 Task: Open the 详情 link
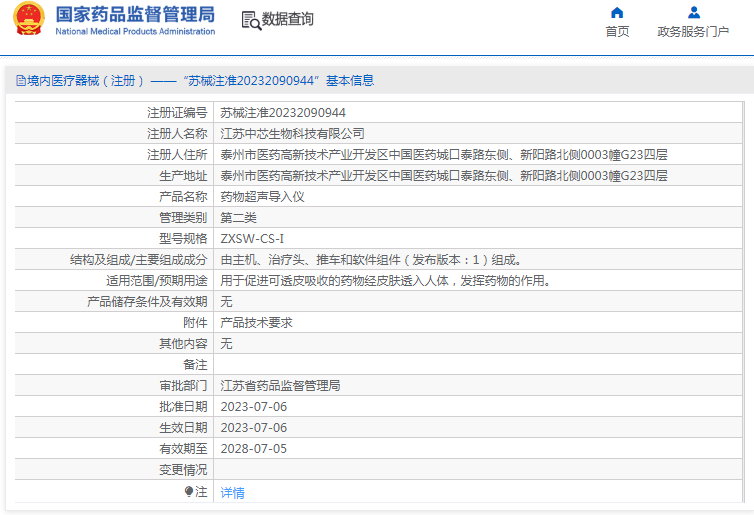(233, 492)
